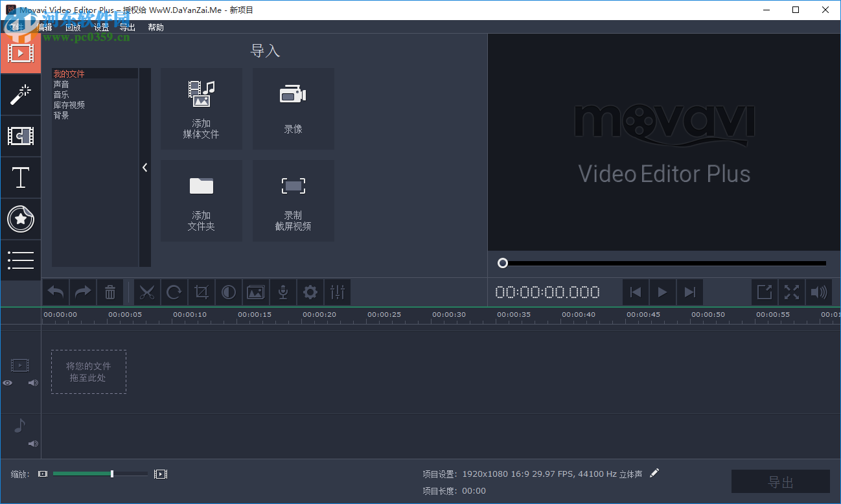The height and width of the screenshot is (504, 841).
Task: Mute the audio track speaker toggle
Action: [32, 444]
